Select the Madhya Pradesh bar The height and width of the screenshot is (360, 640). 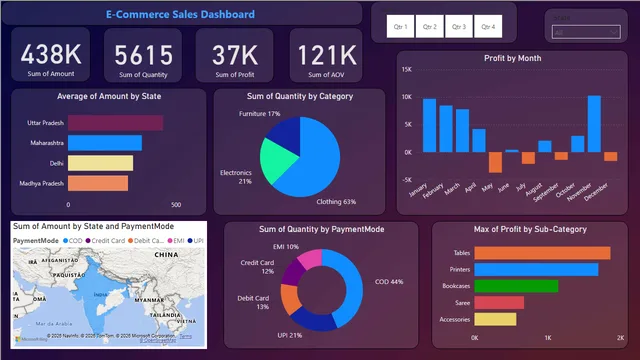pos(98,183)
